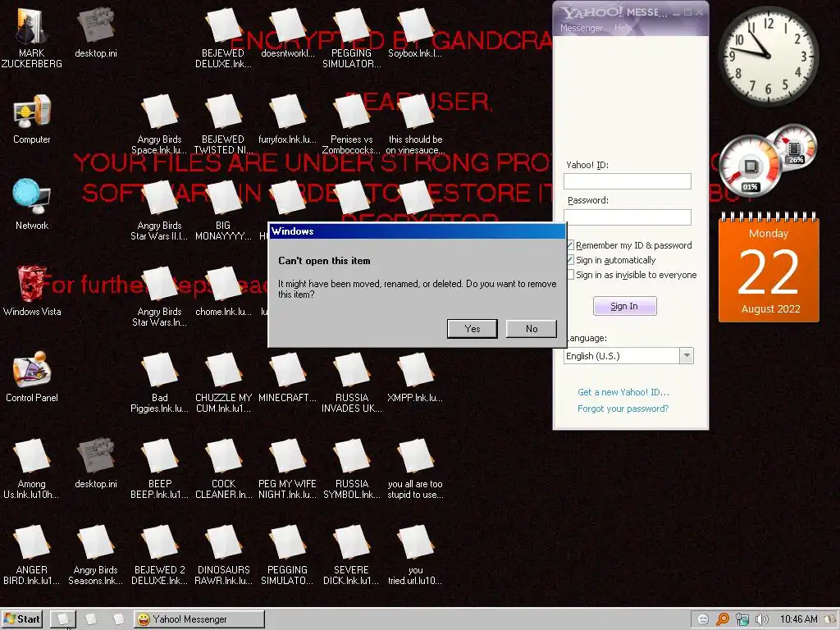
Task: Select the Among Us.lnk file icon
Action: [x=32, y=468]
